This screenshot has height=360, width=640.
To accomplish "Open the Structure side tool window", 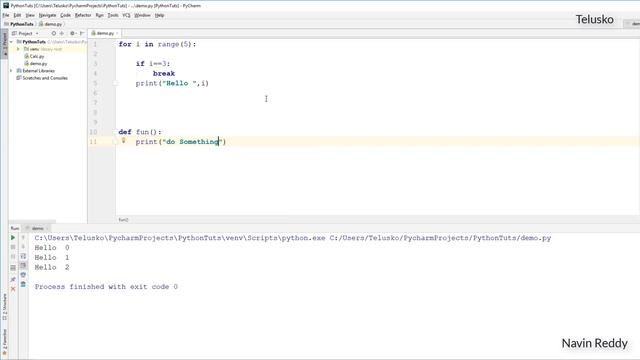I will pyautogui.click(x=4, y=307).
